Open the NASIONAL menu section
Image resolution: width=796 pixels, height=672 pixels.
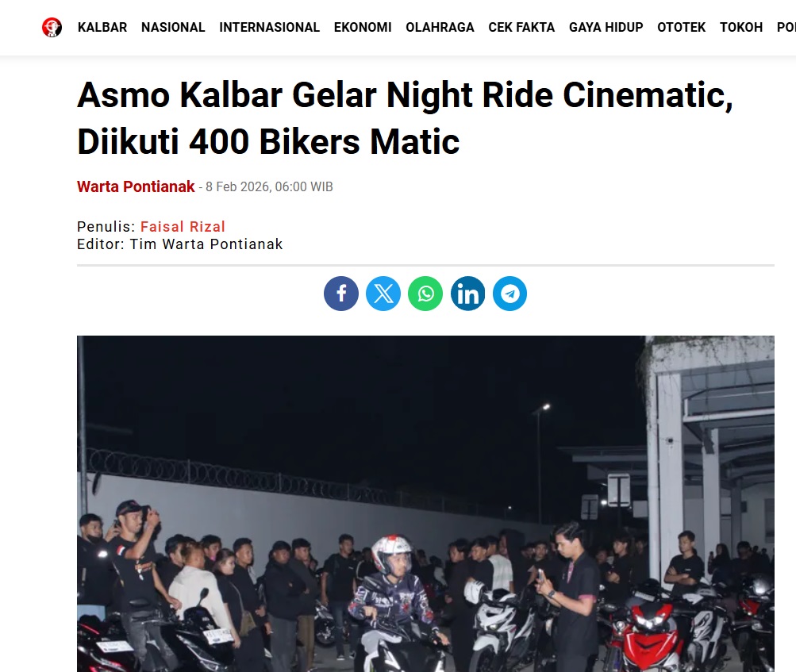173,28
